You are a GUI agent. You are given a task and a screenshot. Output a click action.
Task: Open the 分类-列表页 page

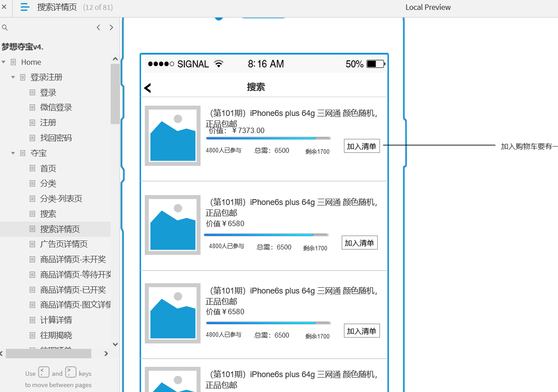(x=61, y=199)
